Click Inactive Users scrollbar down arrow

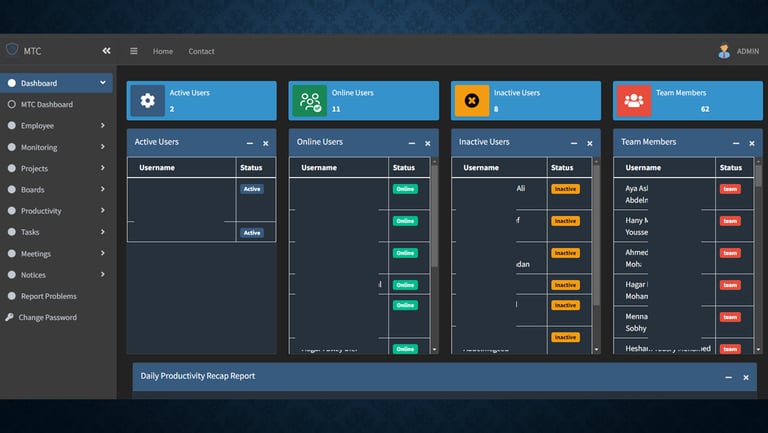tap(596, 349)
